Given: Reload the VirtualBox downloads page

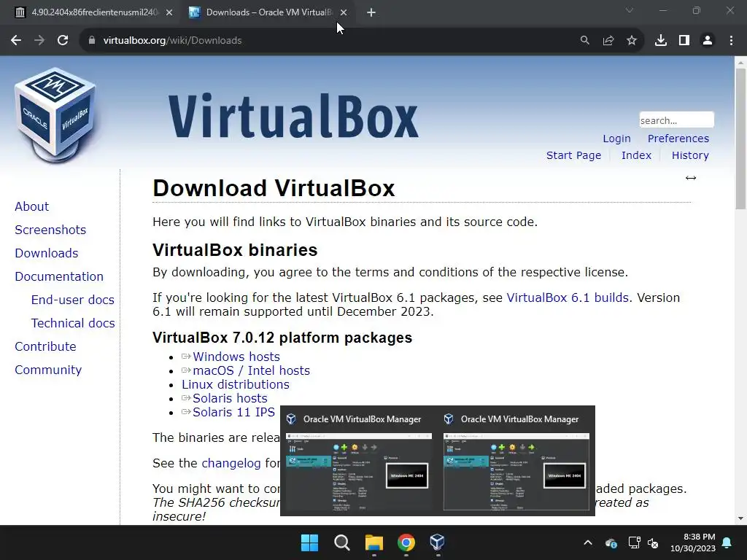Looking at the screenshot, I should 63,41.
